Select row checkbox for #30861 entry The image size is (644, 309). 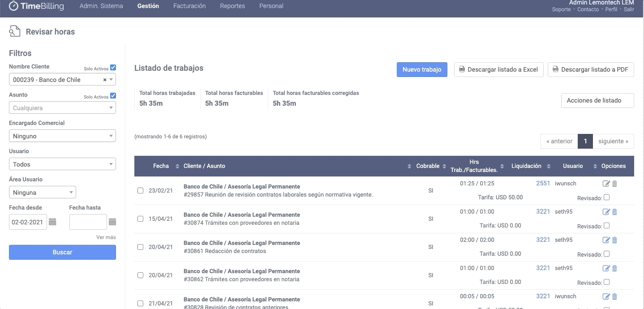(140, 247)
